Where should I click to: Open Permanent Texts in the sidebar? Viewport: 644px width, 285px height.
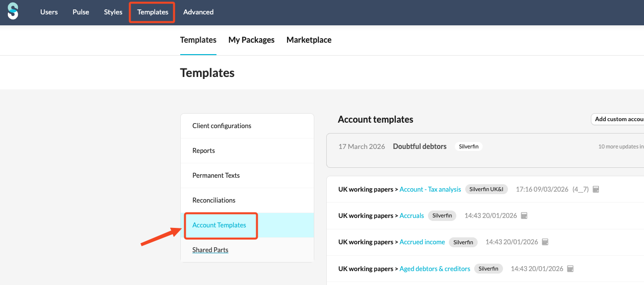tap(216, 175)
